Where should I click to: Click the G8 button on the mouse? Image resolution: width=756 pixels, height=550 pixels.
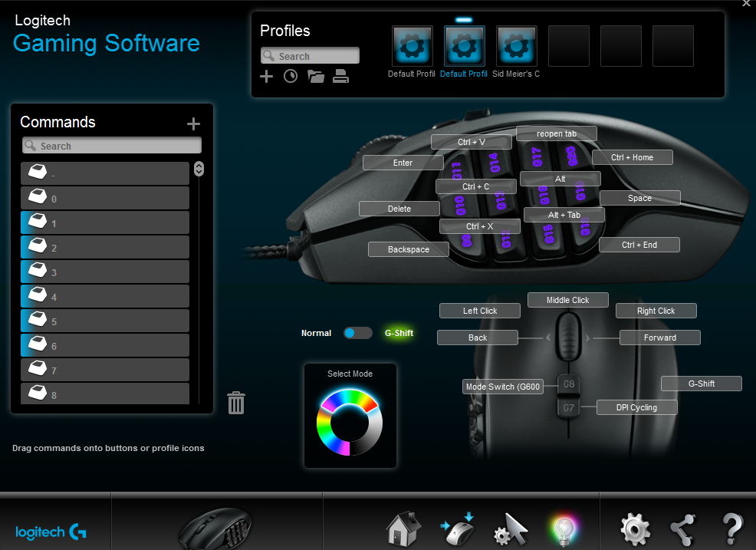(x=569, y=384)
